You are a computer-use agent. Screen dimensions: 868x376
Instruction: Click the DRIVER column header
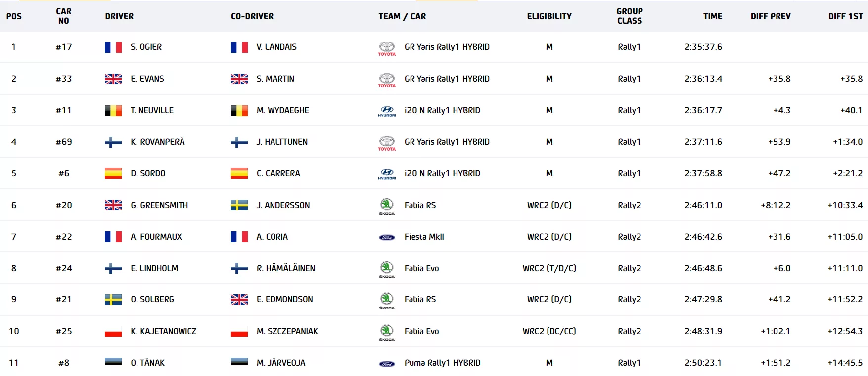coord(119,16)
